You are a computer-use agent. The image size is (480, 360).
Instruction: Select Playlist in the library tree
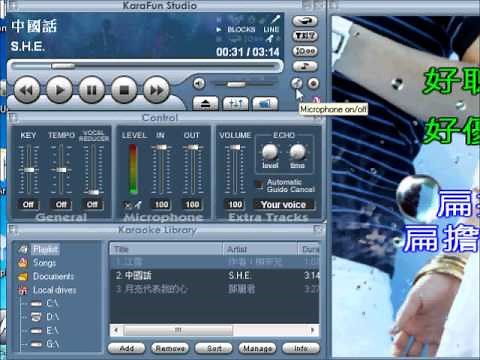pyautogui.click(x=45, y=249)
